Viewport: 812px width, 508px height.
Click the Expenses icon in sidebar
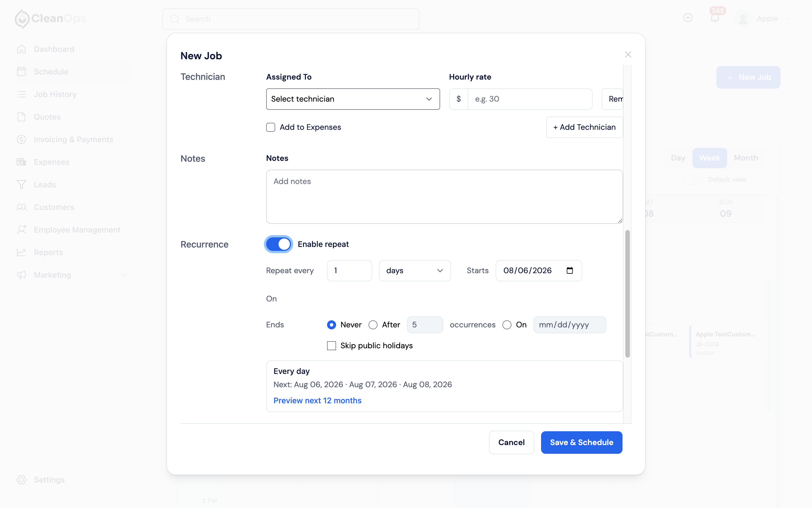tap(21, 162)
